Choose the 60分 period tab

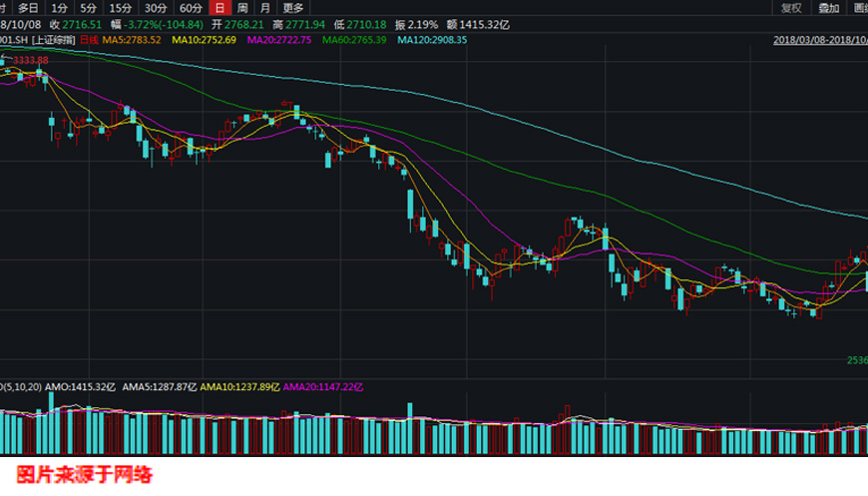coord(191,8)
